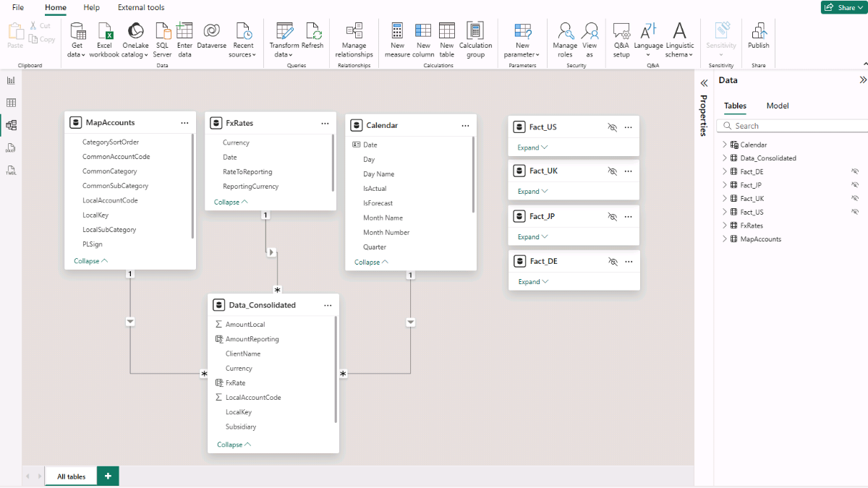Click the Manage relationships icon
This screenshot has height=488, width=868.
click(x=354, y=32)
